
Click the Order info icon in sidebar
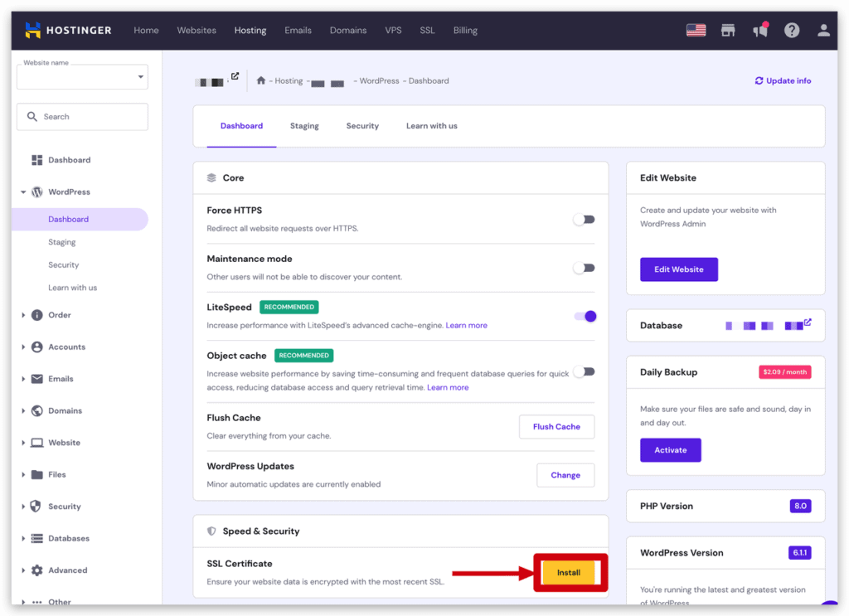36,315
